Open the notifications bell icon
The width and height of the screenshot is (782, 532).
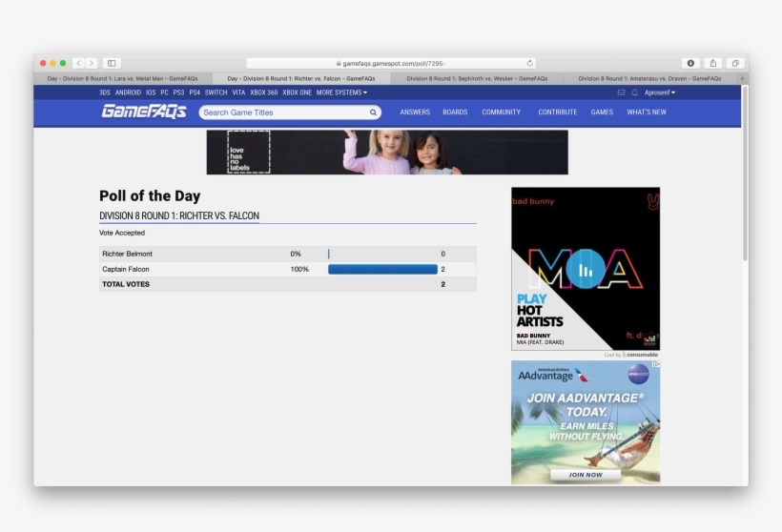pyautogui.click(x=635, y=92)
